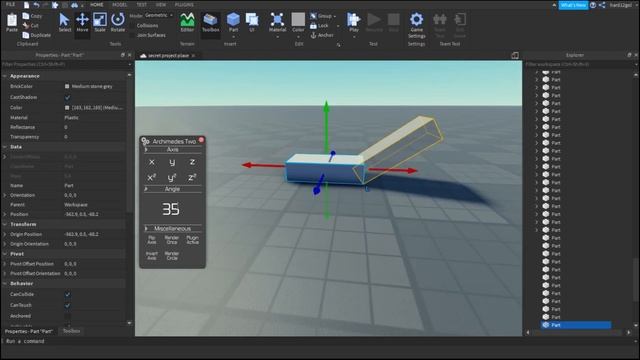
Task: Toggle the Join Surfaces checkbox
Action: tap(132, 35)
